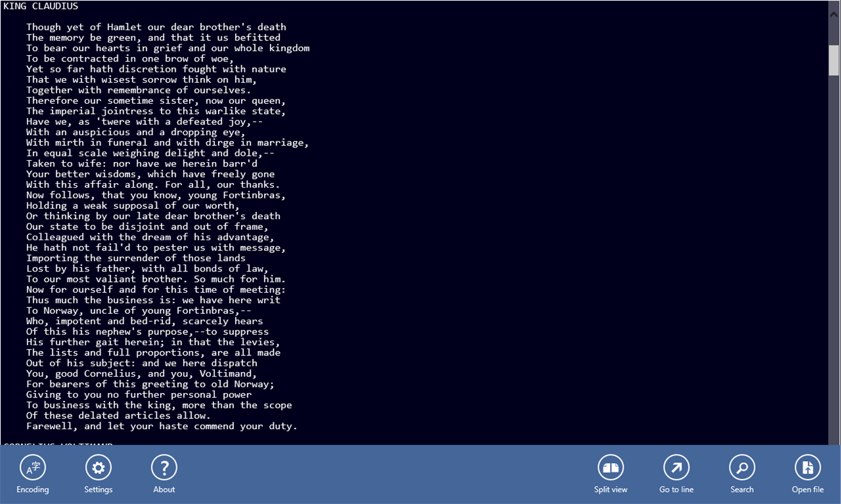This screenshot has width=841, height=504.
Task: Click the line 'Lost by his father, with all bonds of law,'
Action: pos(147,268)
